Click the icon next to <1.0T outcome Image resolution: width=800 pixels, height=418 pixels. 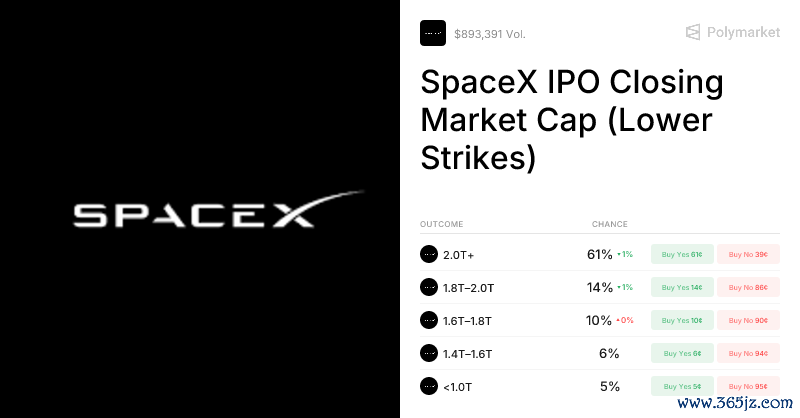click(x=429, y=386)
